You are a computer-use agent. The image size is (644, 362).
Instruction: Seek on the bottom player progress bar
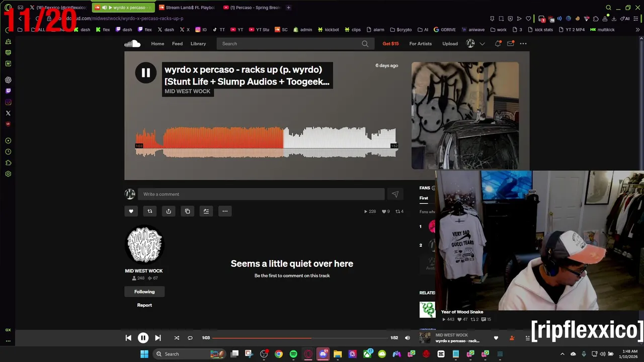pos(300,338)
